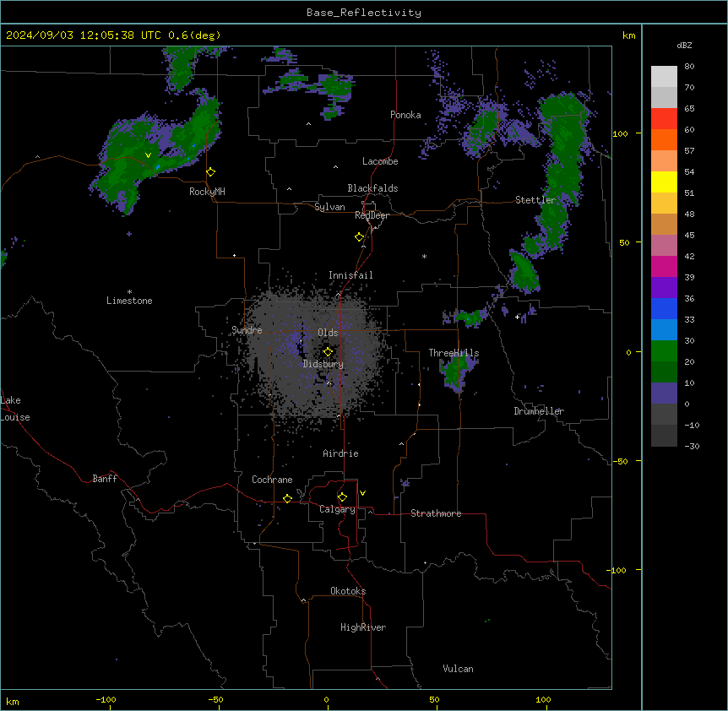This screenshot has width=728, height=711.
Task: Select the Airdrie map label
Action: tap(341, 453)
